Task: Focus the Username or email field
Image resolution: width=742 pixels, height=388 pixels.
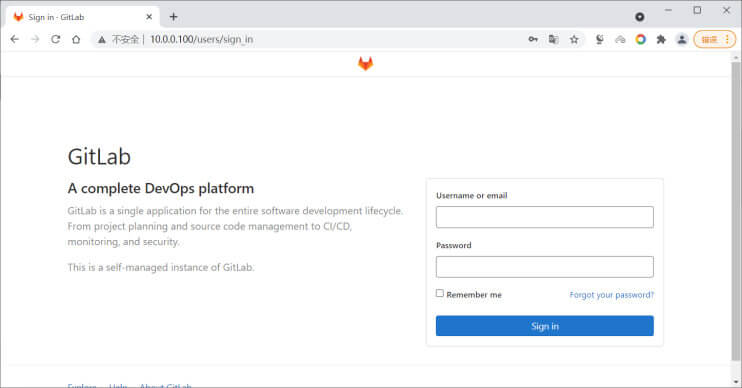Action: [545, 217]
